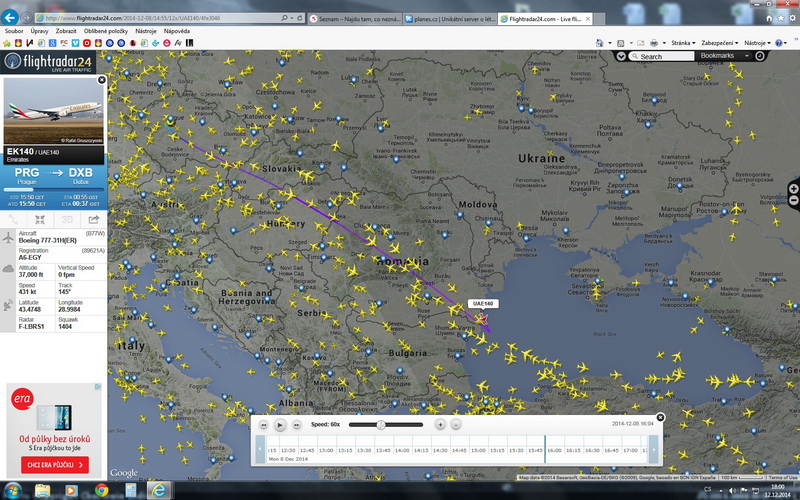Open the Úpravy menu
This screenshot has width=800, height=500.
pyautogui.click(x=39, y=31)
